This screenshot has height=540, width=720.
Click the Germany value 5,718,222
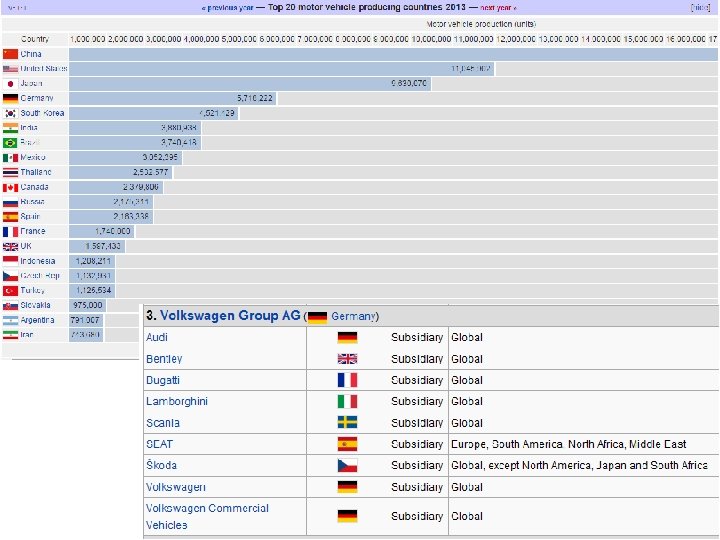coord(255,98)
